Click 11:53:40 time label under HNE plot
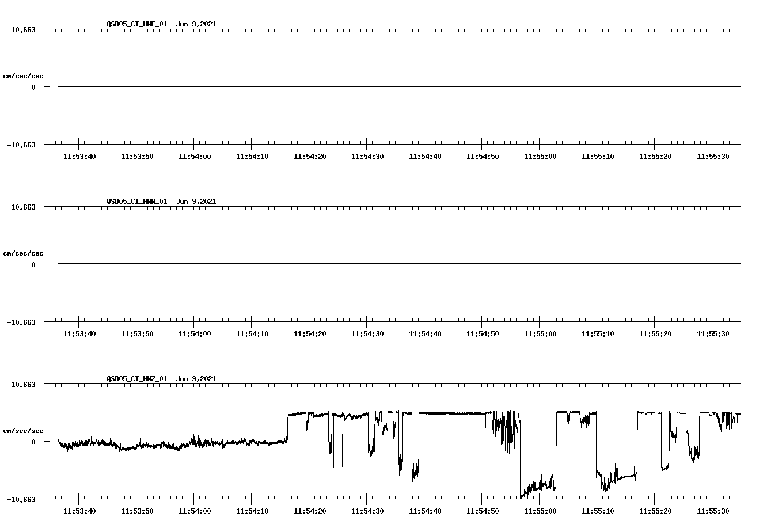 (79, 156)
